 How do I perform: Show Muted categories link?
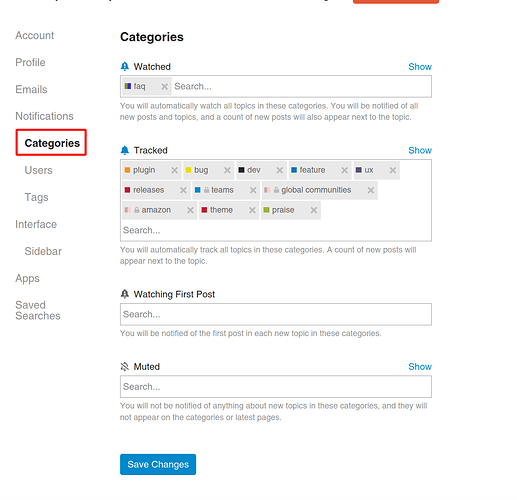[420, 367]
